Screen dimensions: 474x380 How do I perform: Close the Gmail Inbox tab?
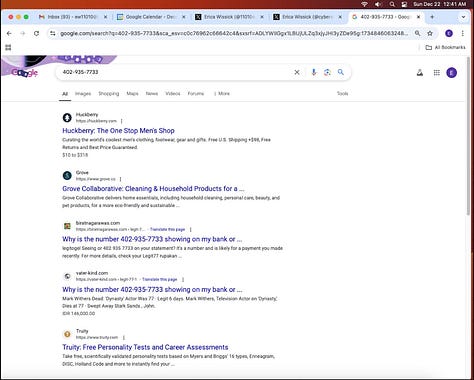(105, 17)
